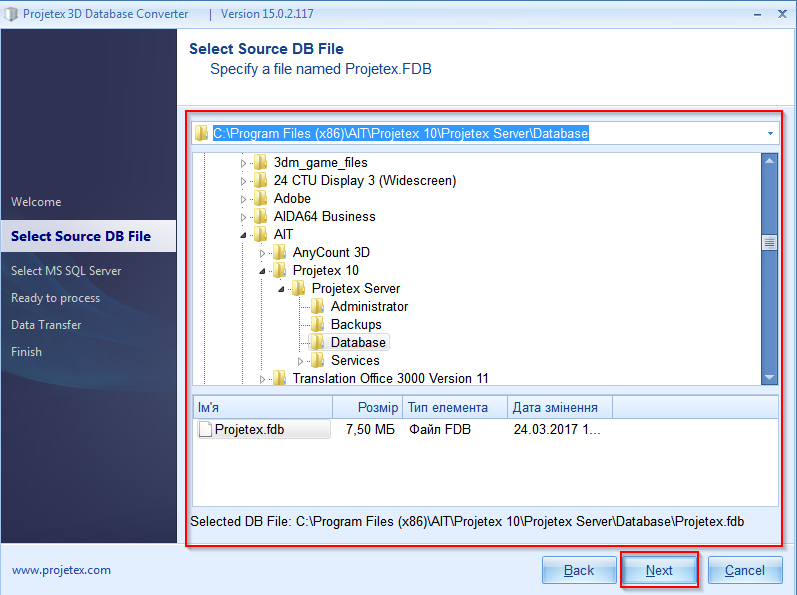Sort by Тип елемента column header
This screenshot has height=595, width=797.
(x=455, y=408)
